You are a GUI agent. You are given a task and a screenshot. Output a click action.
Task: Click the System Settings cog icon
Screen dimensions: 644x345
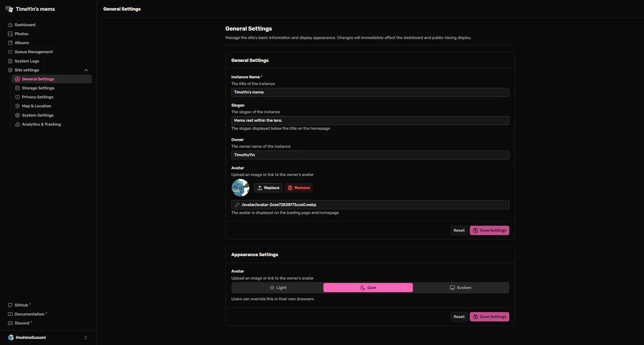[18, 115]
